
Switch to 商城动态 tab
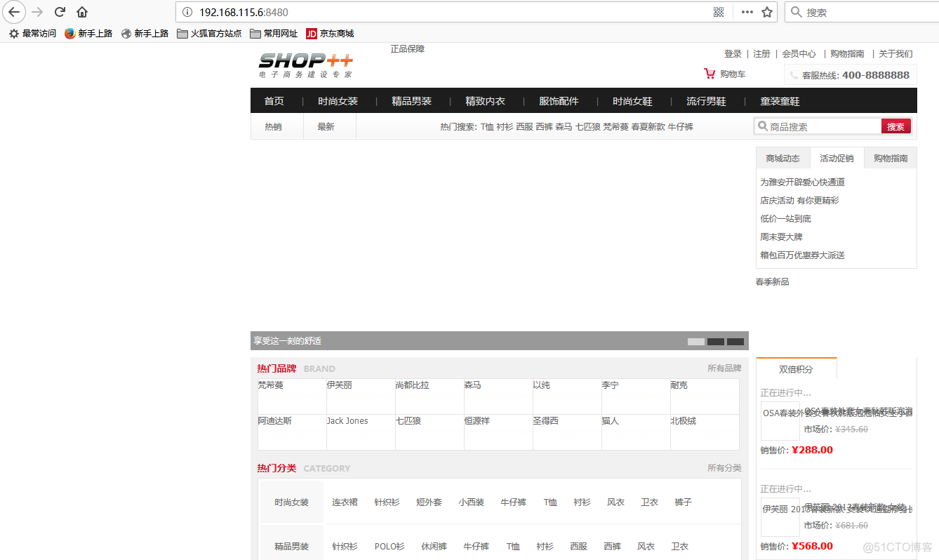tap(782, 158)
